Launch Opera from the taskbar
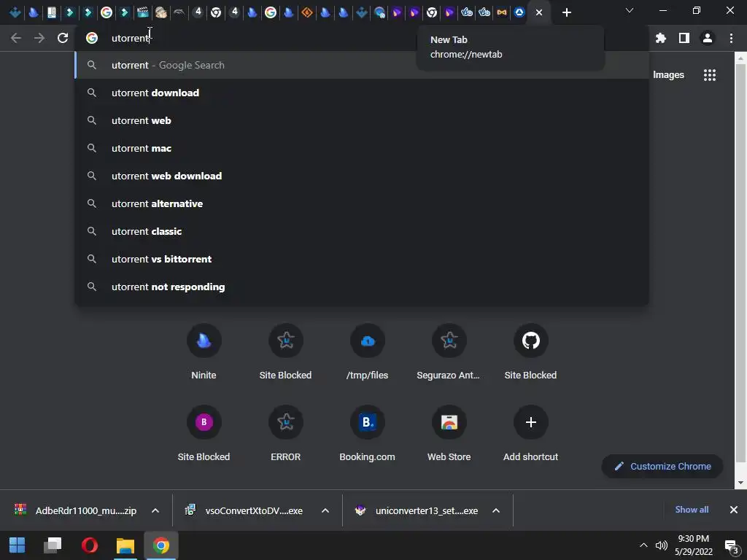The width and height of the screenshot is (747, 560). pos(89,545)
